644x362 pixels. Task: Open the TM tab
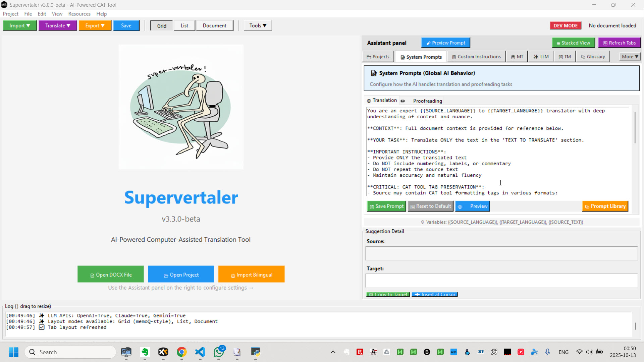pyautogui.click(x=565, y=57)
